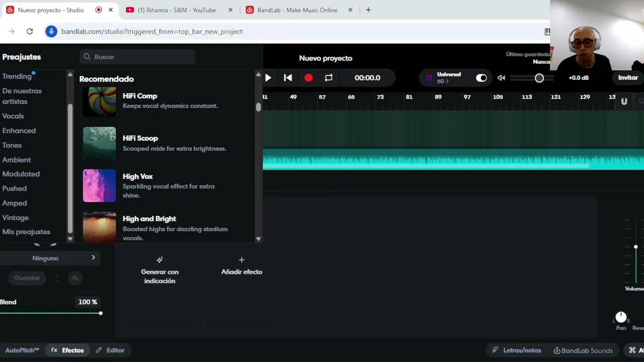The width and height of the screenshot is (644, 362).
Task: Click the HiFi Scoop preset title
Action: [x=140, y=138]
